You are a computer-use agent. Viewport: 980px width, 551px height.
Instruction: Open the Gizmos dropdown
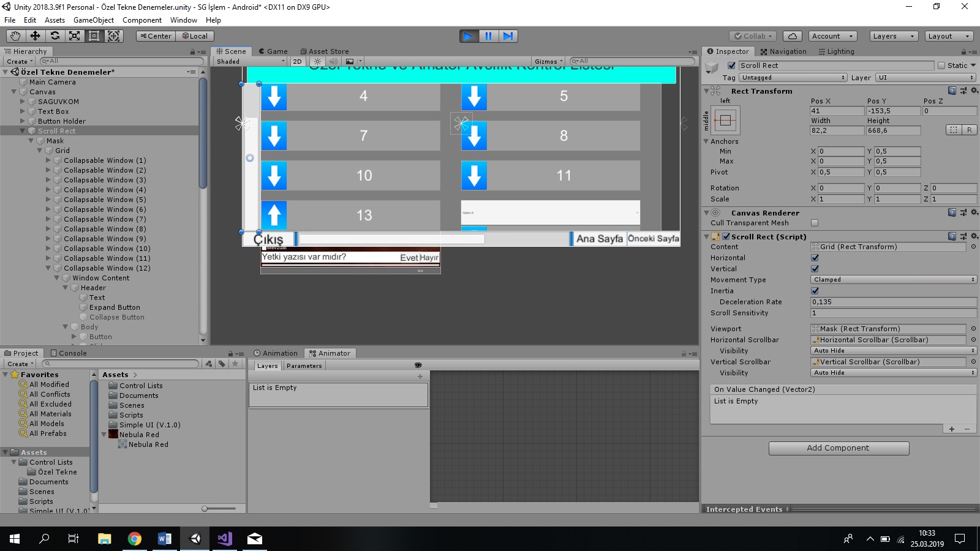coord(548,61)
